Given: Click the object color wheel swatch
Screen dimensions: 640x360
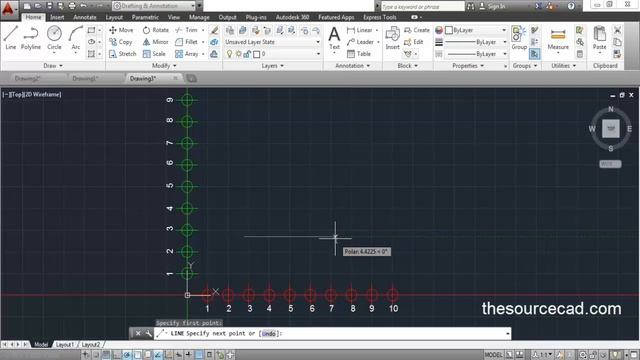Looking at the screenshot, I should tap(439, 30).
